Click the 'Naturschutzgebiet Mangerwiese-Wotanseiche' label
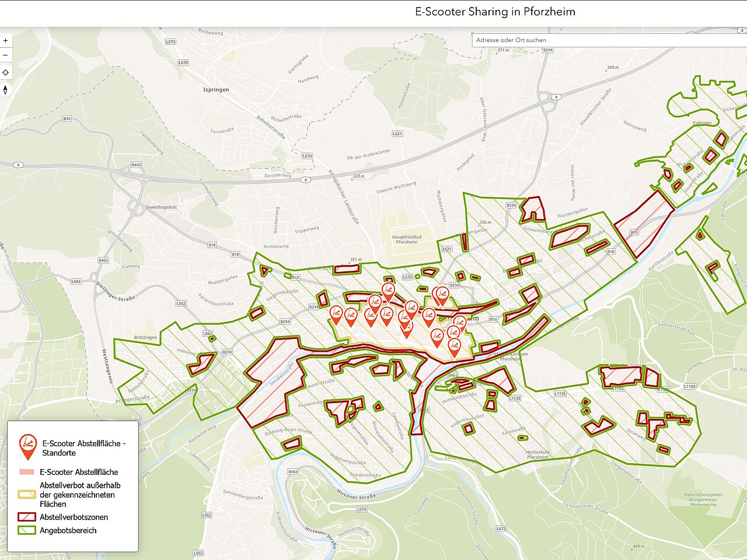The height and width of the screenshot is (560, 747). (x=703, y=500)
